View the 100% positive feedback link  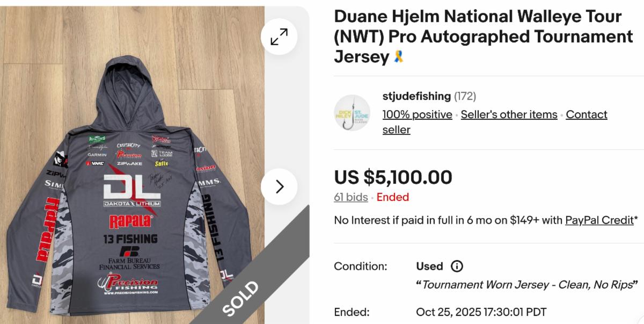click(x=417, y=114)
